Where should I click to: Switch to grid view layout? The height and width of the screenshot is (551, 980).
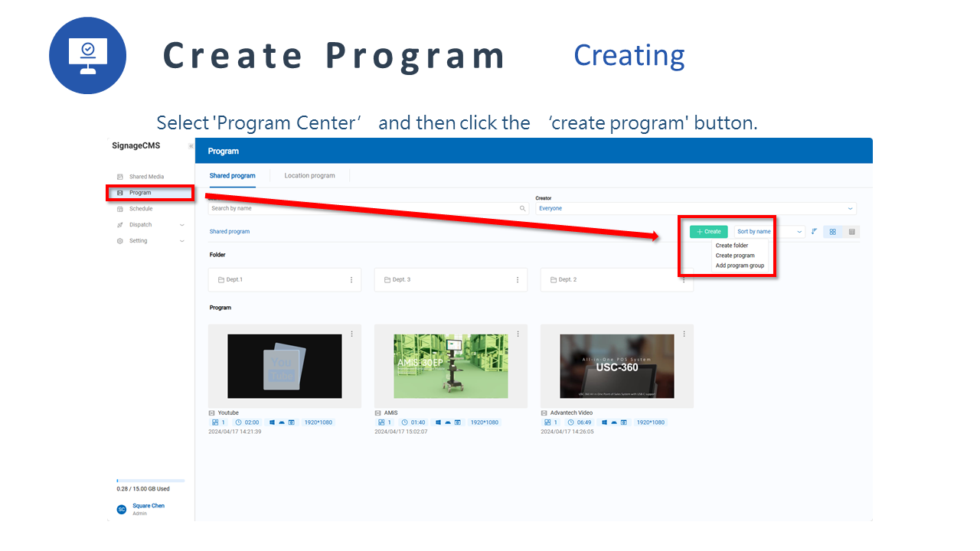(832, 232)
